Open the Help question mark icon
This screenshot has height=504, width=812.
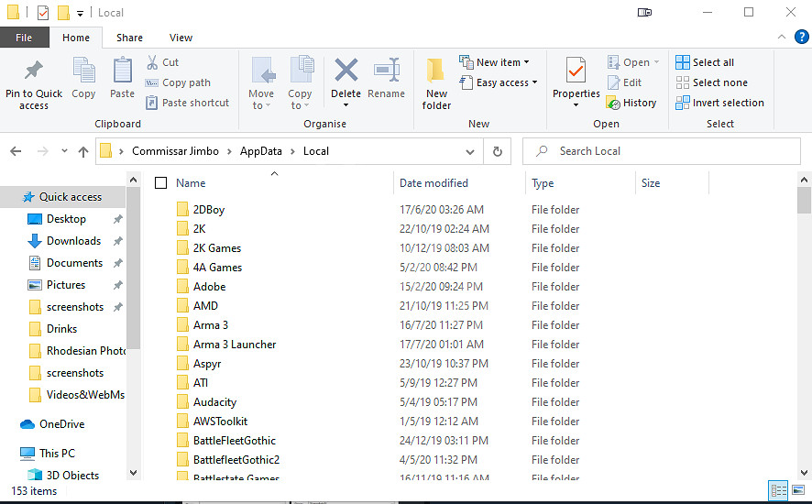point(802,38)
